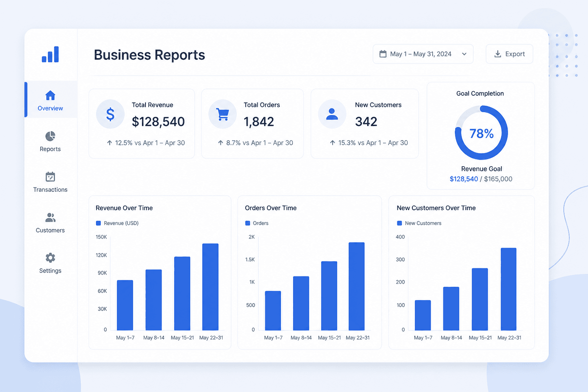
Task: Expand the date range chevron
Action: pos(464,54)
